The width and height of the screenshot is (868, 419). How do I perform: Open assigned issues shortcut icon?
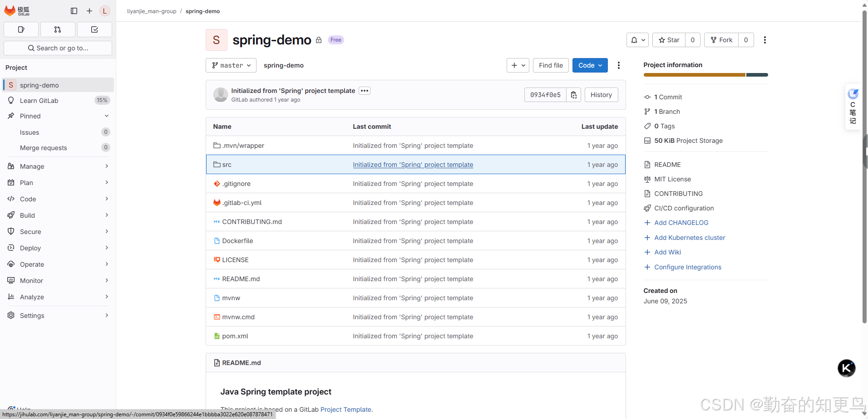[x=21, y=29]
